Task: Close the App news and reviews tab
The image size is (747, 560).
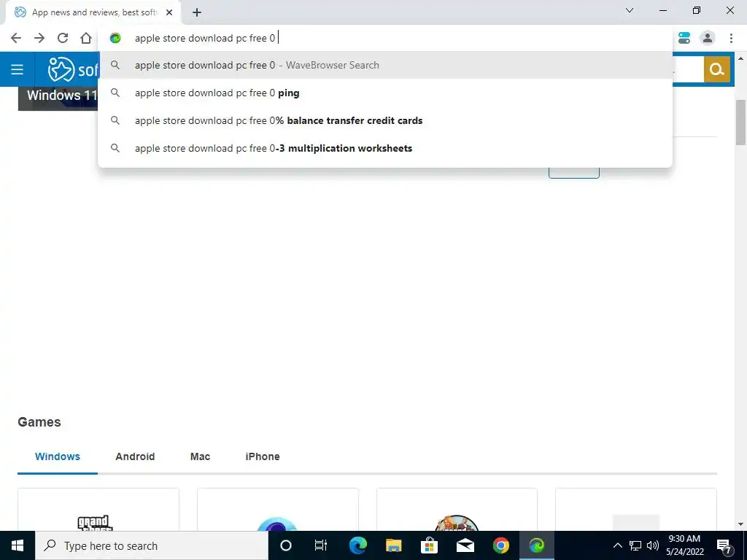Action: click(x=169, y=12)
